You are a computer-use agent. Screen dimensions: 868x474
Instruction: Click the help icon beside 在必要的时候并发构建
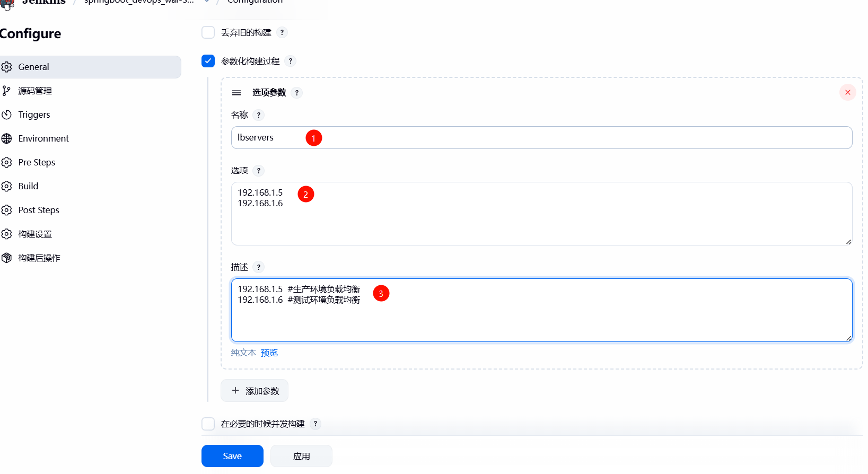click(x=315, y=424)
